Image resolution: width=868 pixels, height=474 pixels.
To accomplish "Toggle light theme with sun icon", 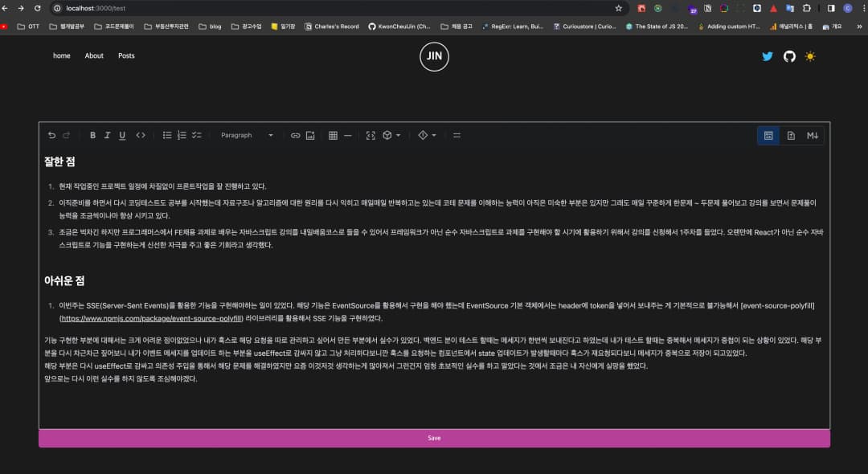I will [810, 56].
